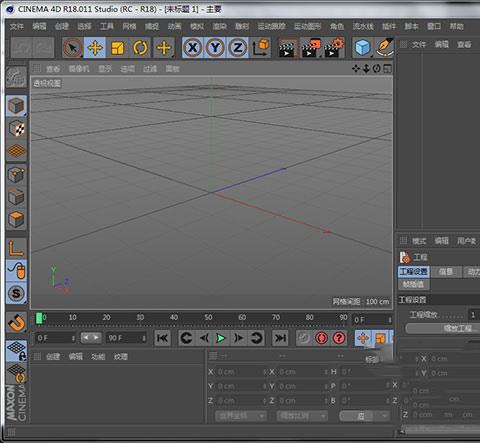Image resolution: width=480 pixels, height=443 pixels.
Task: Click the Planar Workplane icon
Action: (16, 373)
